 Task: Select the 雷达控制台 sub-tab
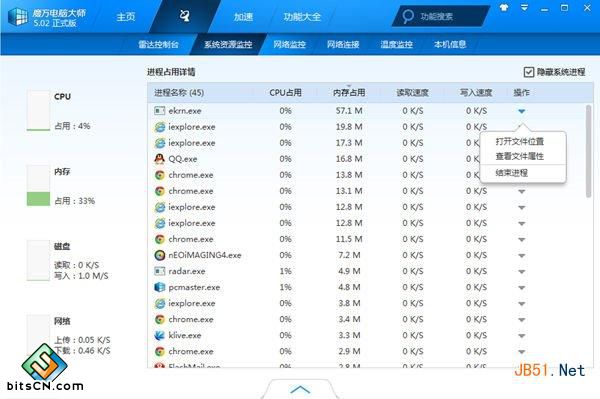(x=158, y=44)
